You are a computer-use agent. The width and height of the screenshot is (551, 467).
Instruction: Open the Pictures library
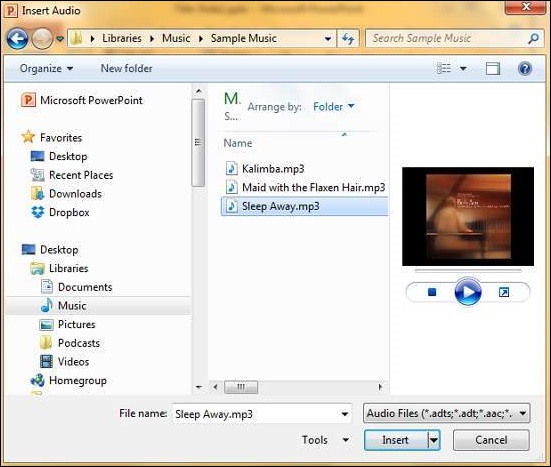pyautogui.click(x=77, y=324)
